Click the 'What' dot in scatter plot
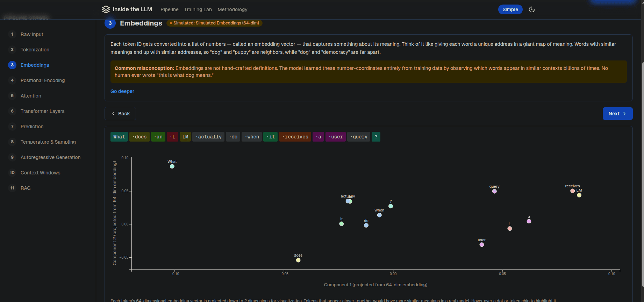This screenshot has width=644, height=302. coord(172,166)
